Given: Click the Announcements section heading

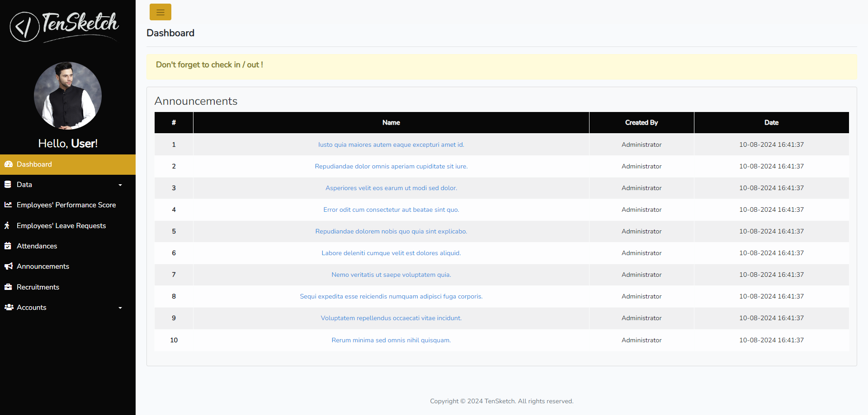Looking at the screenshot, I should [196, 101].
